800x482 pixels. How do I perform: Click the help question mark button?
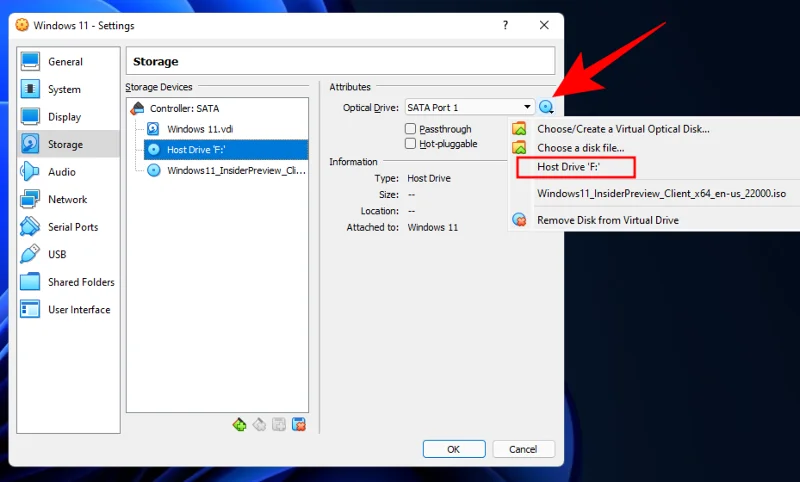pos(505,25)
